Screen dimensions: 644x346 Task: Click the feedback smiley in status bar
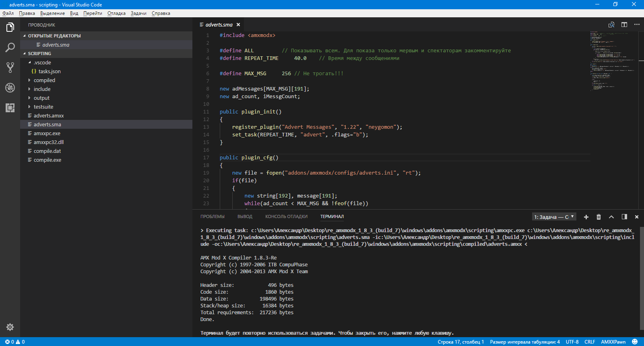pos(635,342)
